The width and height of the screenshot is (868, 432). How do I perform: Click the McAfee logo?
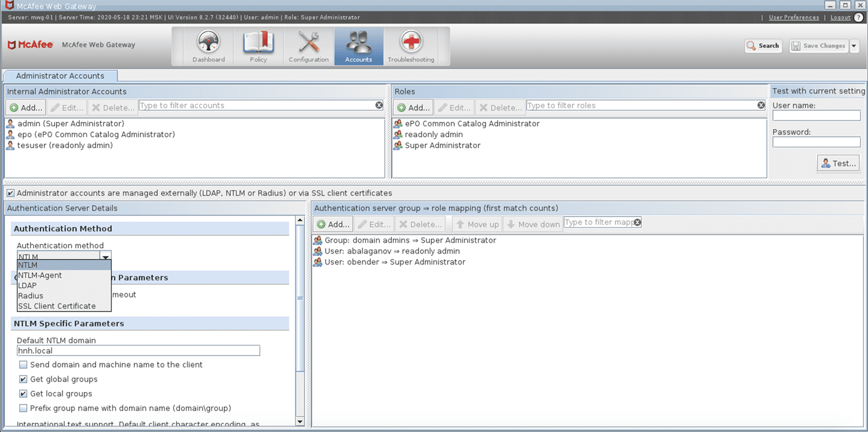pos(30,45)
